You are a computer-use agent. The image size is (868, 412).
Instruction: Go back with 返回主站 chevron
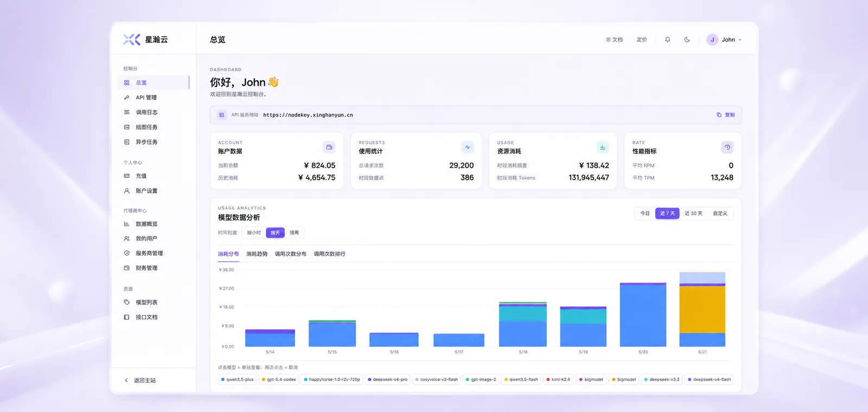[x=126, y=381]
